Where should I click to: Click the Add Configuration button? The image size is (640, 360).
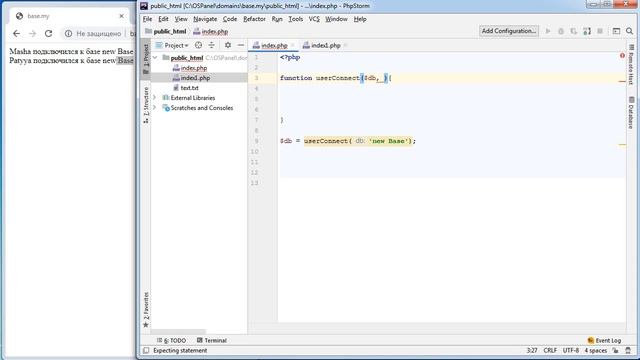coord(509,31)
